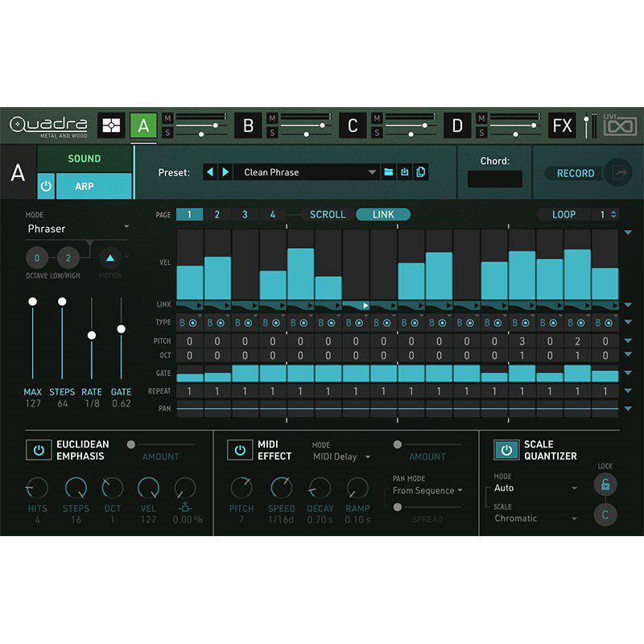Open the Clean Phrase preset dropdown
Image resolution: width=644 pixels, height=644 pixels.
tap(306, 172)
